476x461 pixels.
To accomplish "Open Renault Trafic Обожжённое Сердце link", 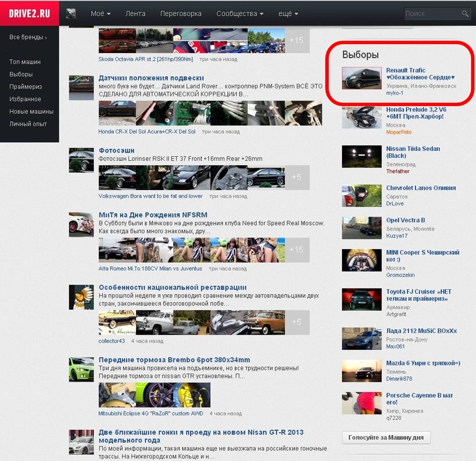I will pyautogui.click(x=420, y=74).
